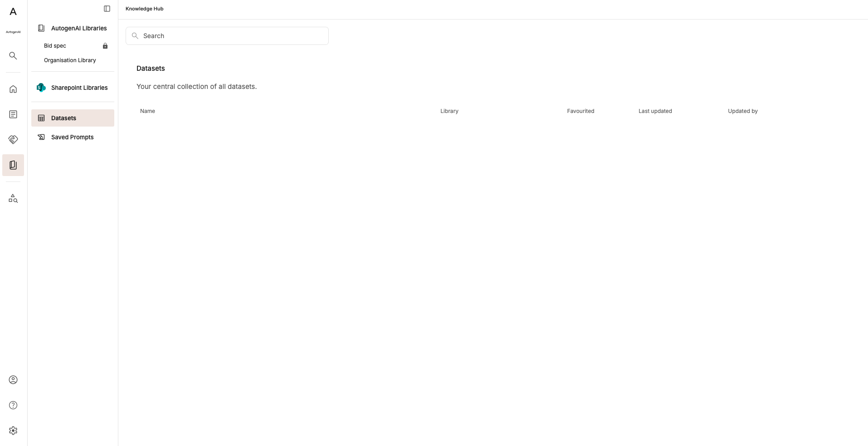Image resolution: width=868 pixels, height=446 pixels.
Task: Click the lock icon next to Bid spec
Action: [x=105, y=46]
